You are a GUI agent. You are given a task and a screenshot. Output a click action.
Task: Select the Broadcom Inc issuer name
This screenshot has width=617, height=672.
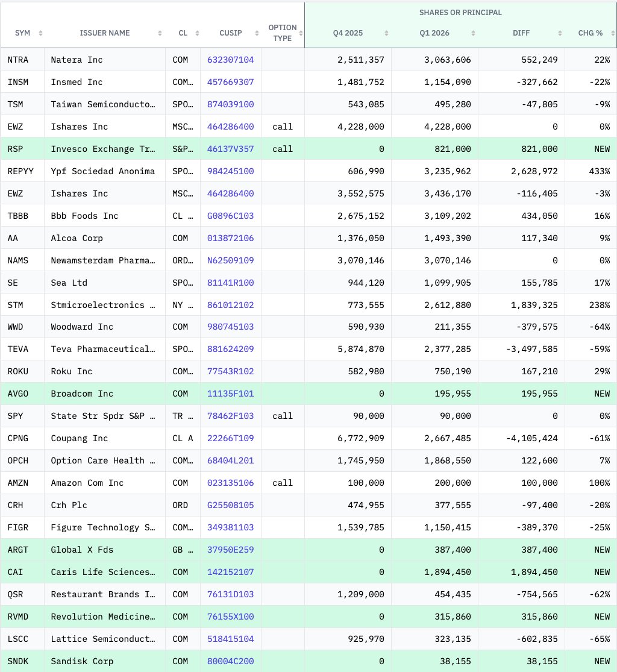tap(82, 394)
